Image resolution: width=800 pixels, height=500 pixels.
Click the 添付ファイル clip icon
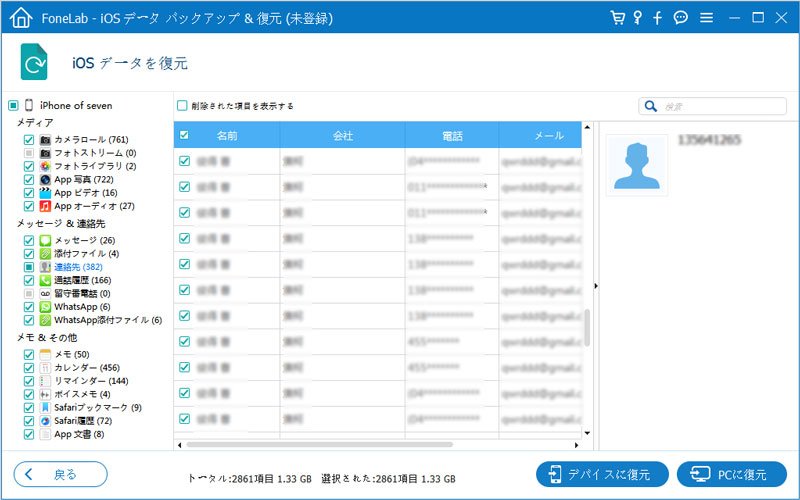pos(45,253)
